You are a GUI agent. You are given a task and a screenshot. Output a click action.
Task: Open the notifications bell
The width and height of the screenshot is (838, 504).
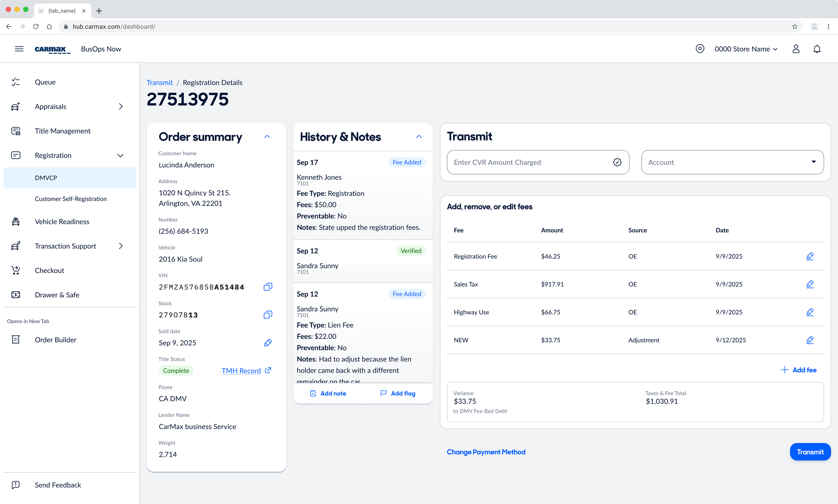pyautogui.click(x=817, y=49)
